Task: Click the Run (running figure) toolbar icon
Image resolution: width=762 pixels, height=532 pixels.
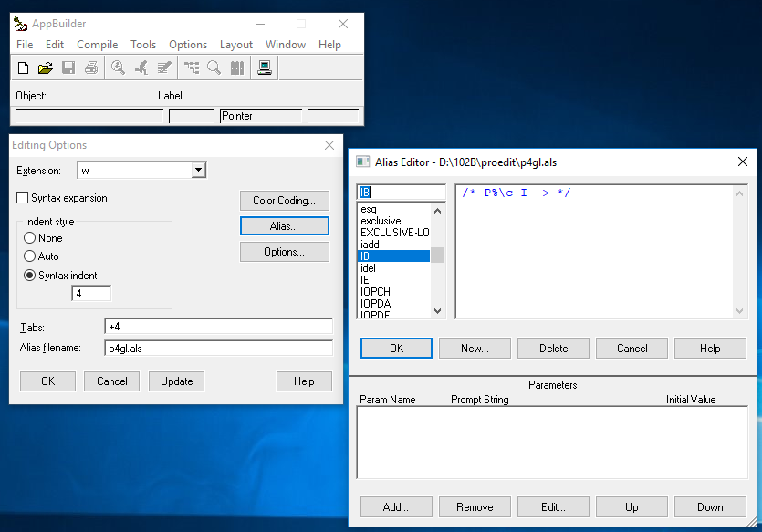Action: [x=141, y=68]
